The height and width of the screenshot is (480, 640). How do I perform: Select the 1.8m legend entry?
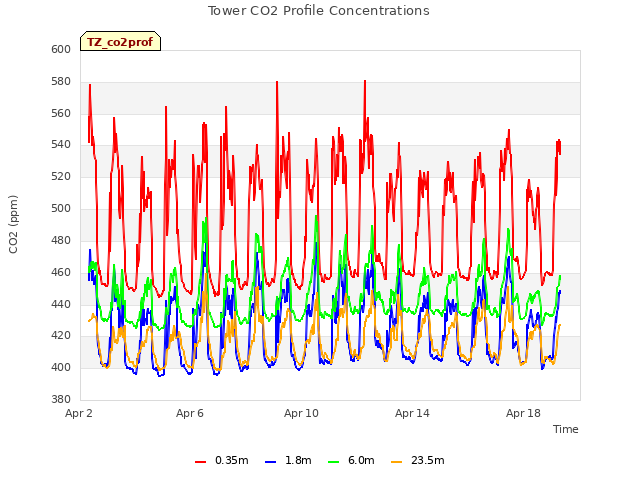click(x=288, y=460)
